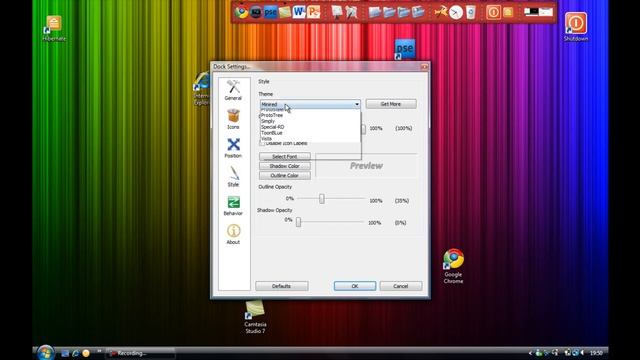Choose ProtoTree from the theme list

coord(310,116)
